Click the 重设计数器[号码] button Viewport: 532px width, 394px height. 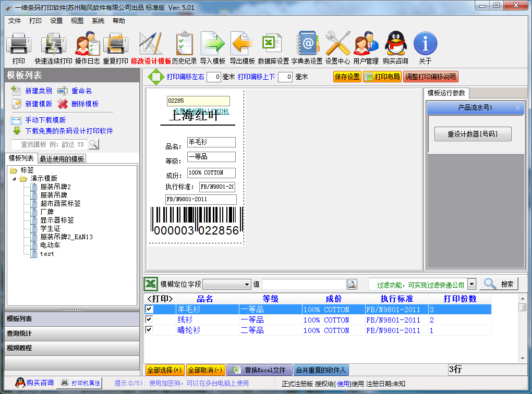pos(473,134)
